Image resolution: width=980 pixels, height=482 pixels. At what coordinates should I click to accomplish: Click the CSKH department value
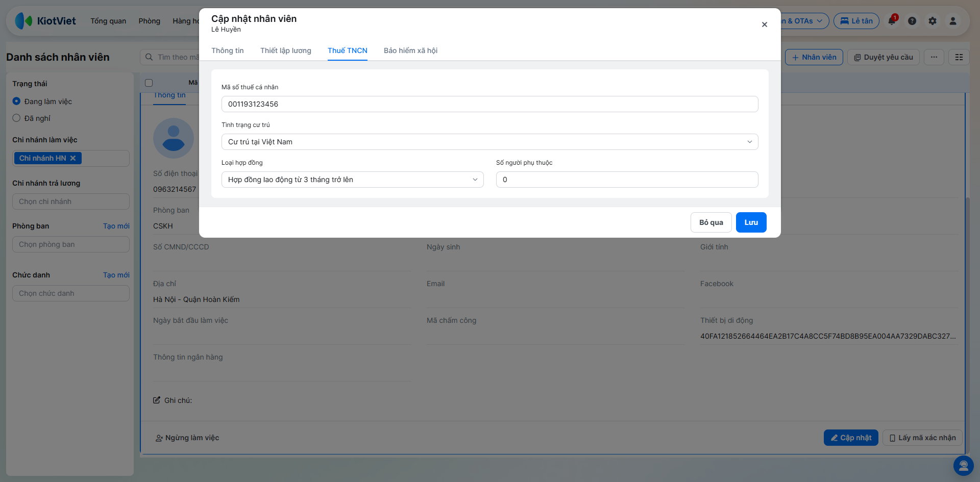pos(163,226)
